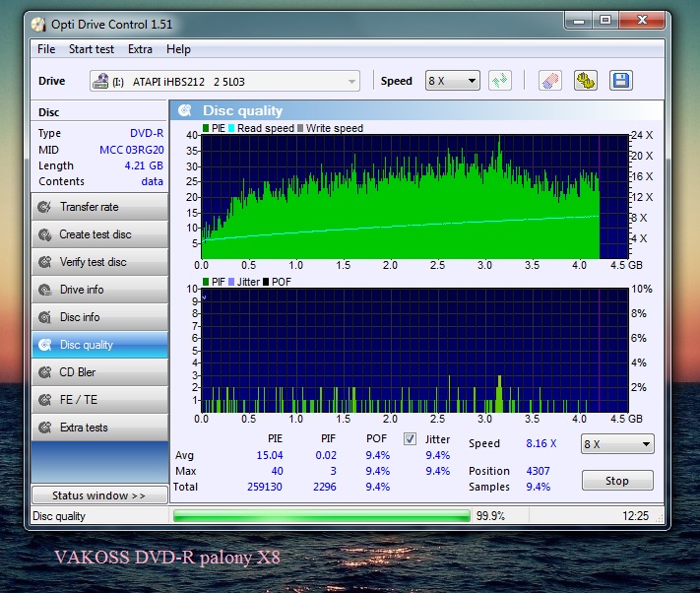Open the lower 8 X speed dropdown

point(617,444)
